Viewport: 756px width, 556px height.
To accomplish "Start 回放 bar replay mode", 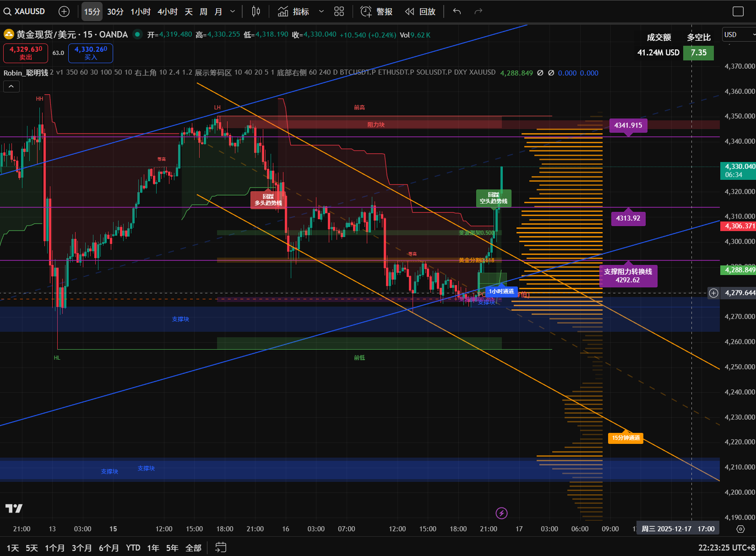I will click(420, 11).
